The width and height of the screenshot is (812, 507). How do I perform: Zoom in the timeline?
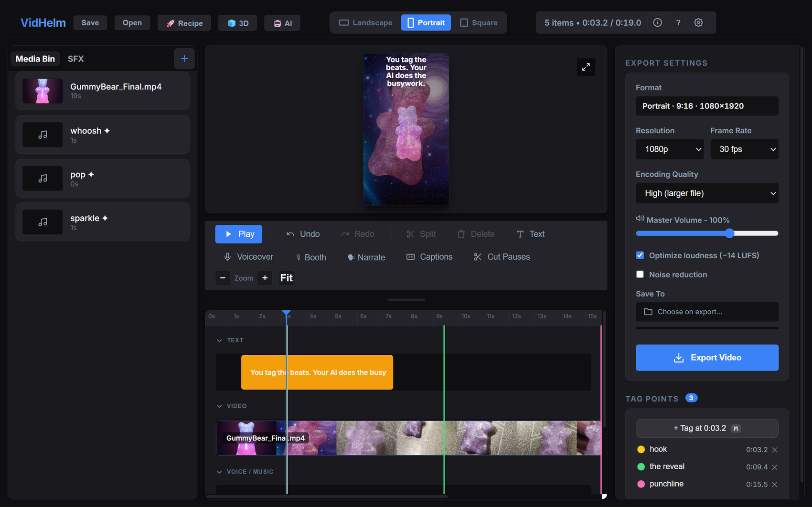265,278
